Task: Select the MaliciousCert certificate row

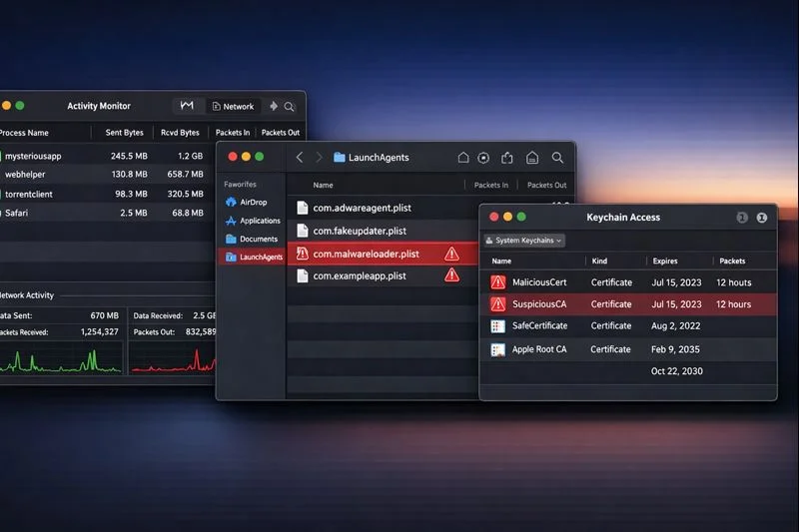Action: click(x=628, y=282)
